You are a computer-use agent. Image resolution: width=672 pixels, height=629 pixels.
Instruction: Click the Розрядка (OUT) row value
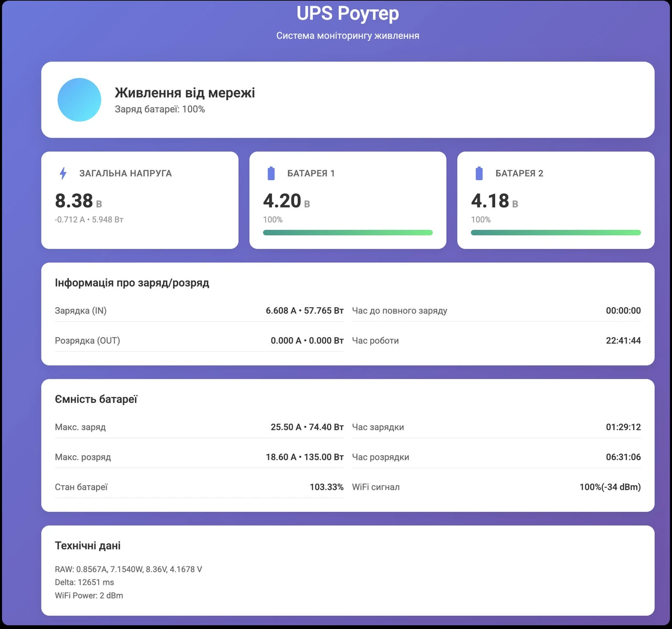coord(307,341)
